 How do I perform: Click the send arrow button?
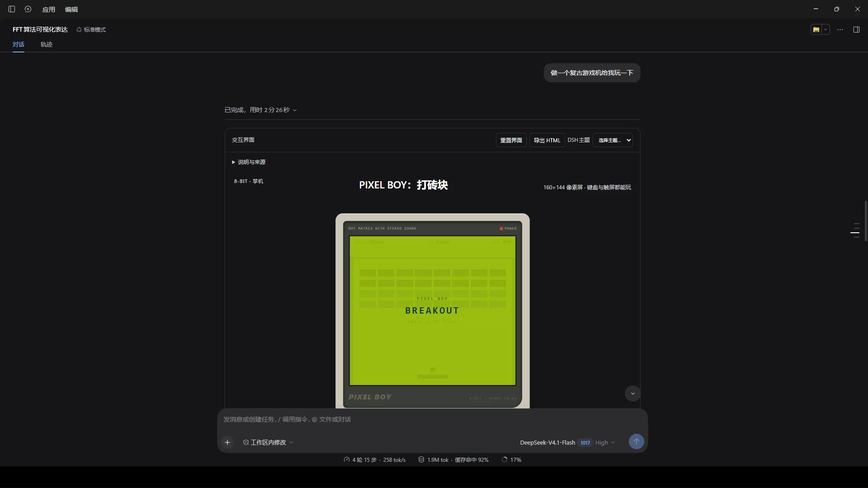(x=636, y=441)
